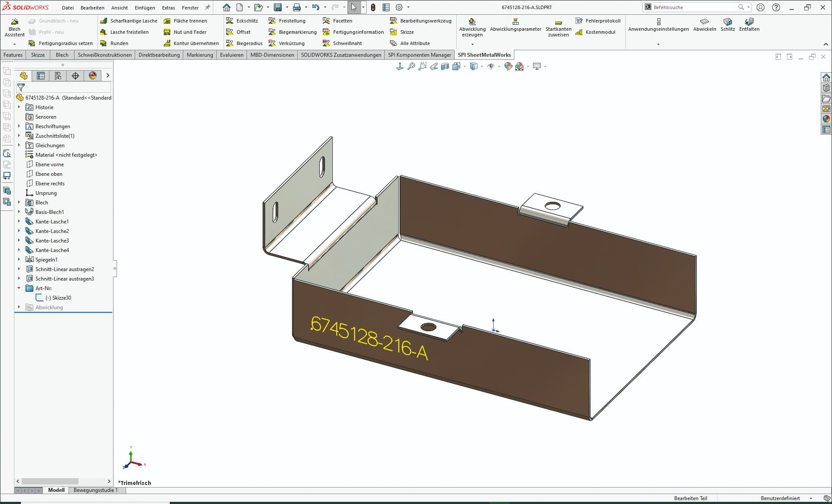
Task: Toggle the pin icon next to Fenster
Action: 208,7
